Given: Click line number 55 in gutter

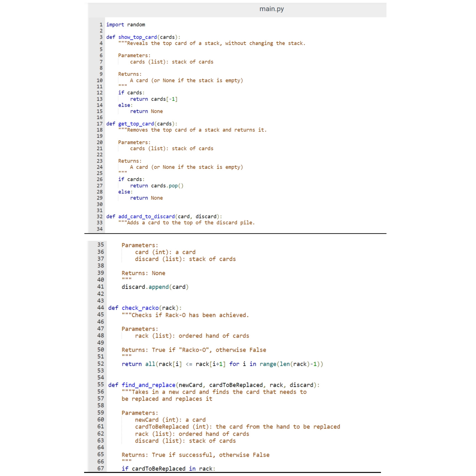Looking at the screenshot, I should pyautogui.click(x=100, y=385).
